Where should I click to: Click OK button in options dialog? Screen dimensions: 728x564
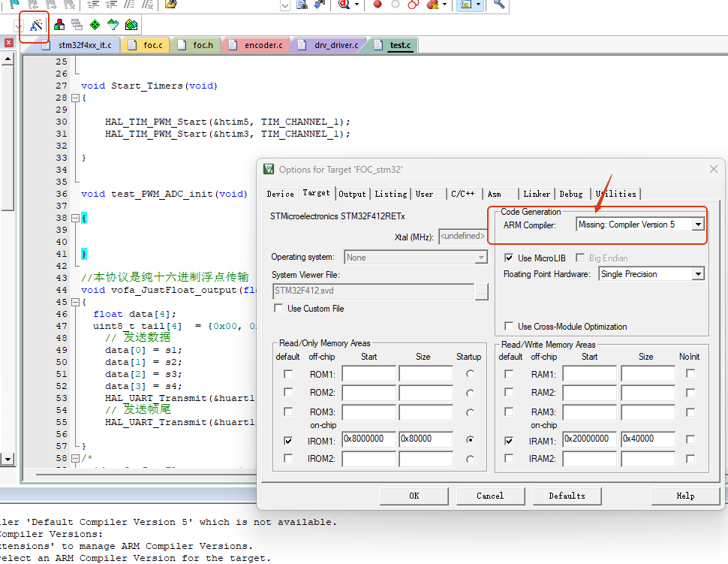pyautogui.click(x=414, y=496)
